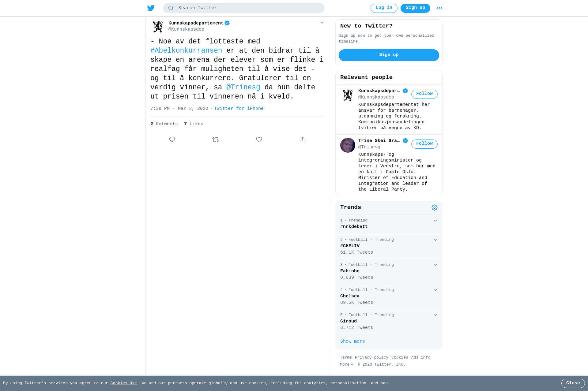This screenshot has height=391, width=588.
Task: Open Trends settings gear icon
Action: [x=435, y=208]
